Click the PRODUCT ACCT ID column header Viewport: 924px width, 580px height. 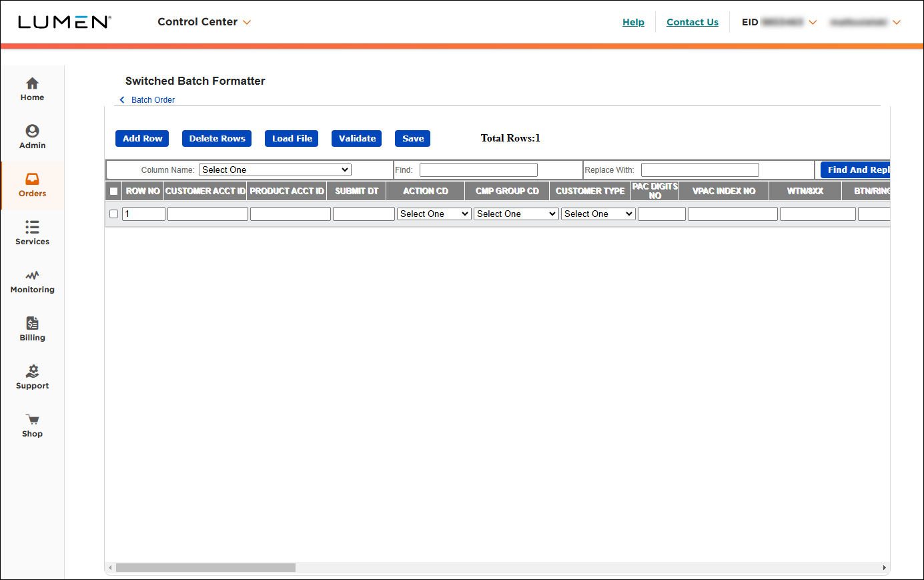[x=287, y=192]
